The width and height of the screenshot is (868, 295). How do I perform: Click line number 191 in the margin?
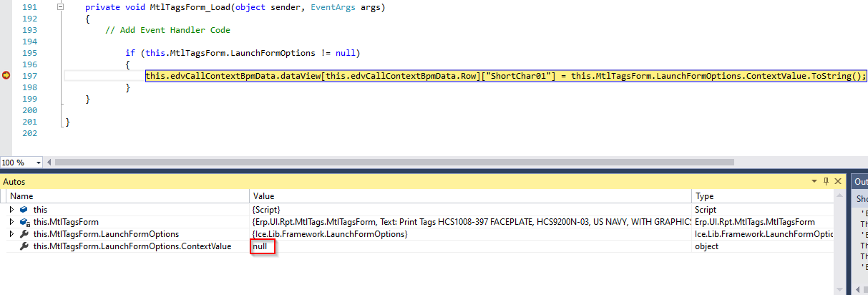(29, 7)
